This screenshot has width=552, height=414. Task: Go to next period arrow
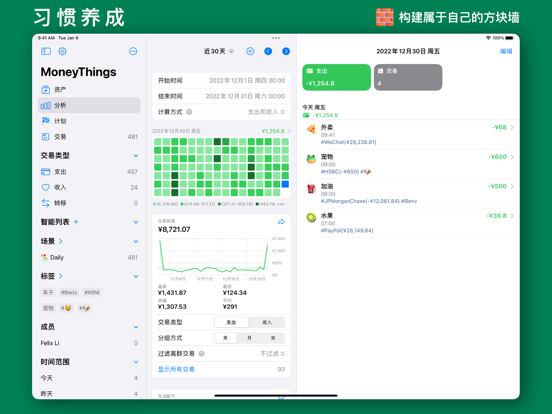tap(286, 51)
